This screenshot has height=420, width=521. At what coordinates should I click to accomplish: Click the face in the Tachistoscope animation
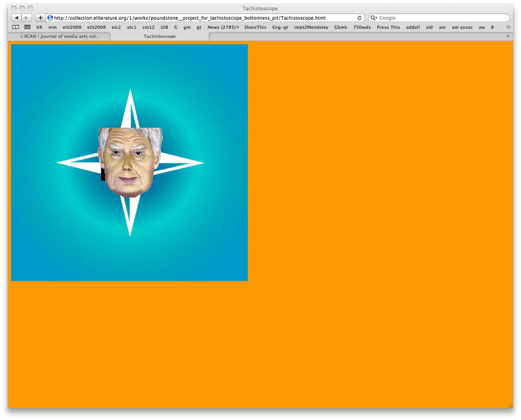[129, 162]
